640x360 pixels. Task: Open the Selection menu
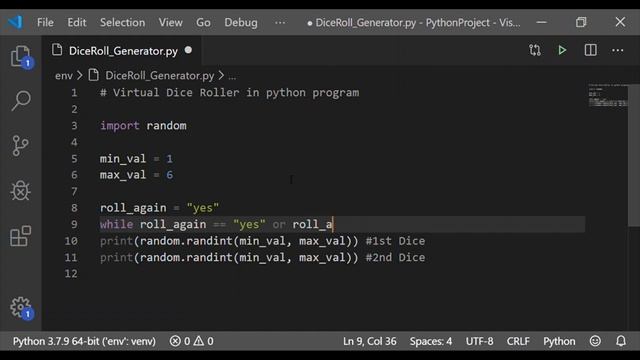click(122, 22)
